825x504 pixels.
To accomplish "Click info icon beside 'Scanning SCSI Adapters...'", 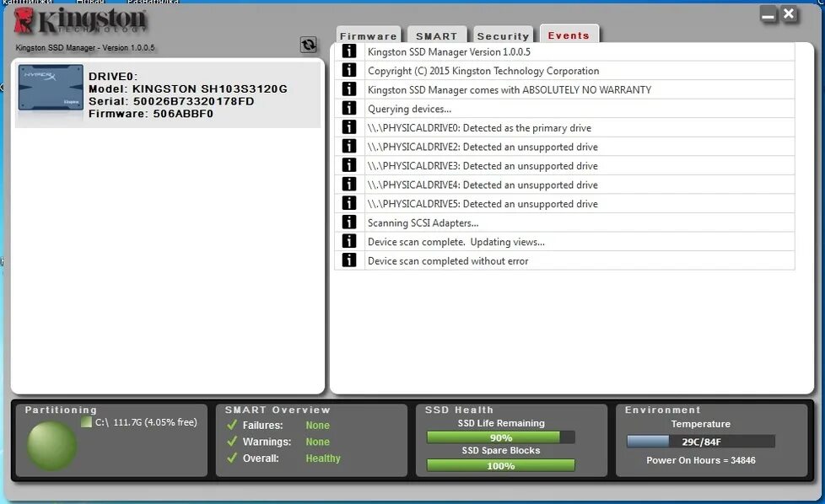I will click(349, 223).
